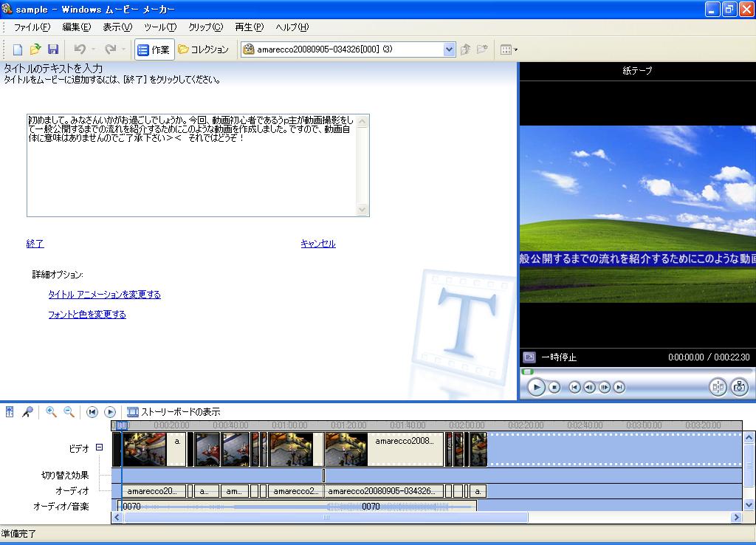
Task: Click the Next Frame button
Action: tap(604, 387)
